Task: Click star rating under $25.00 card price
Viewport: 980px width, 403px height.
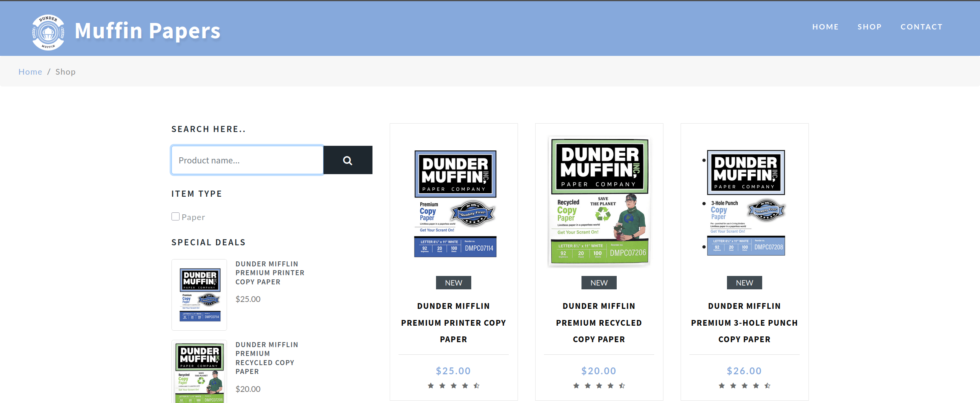Action: 454,386
